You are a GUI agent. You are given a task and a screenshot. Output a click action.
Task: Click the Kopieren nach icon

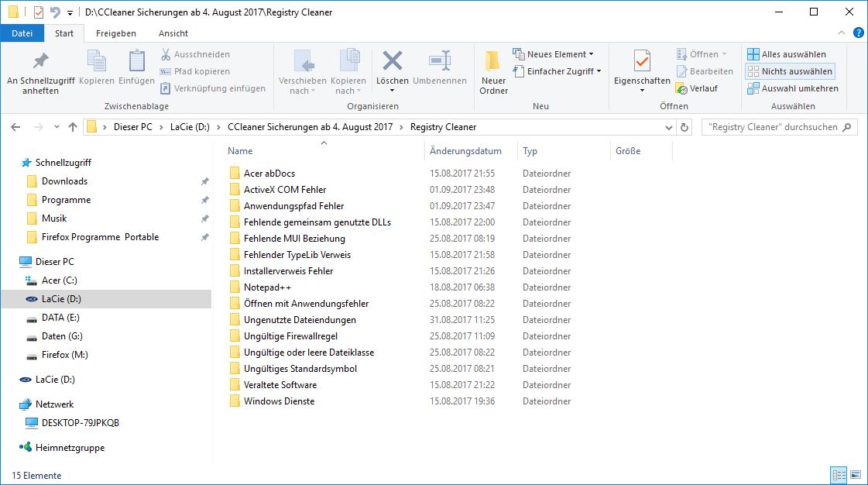coord(348,60)
